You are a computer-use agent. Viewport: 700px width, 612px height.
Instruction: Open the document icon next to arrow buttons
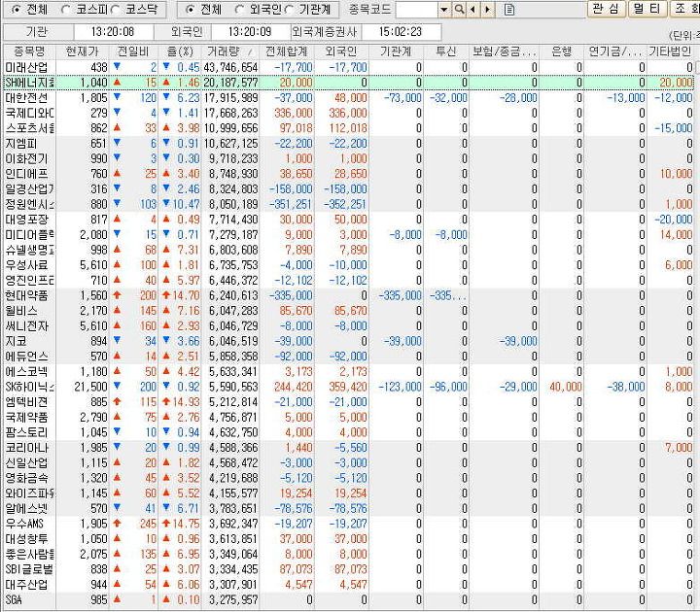pos(509,9)
